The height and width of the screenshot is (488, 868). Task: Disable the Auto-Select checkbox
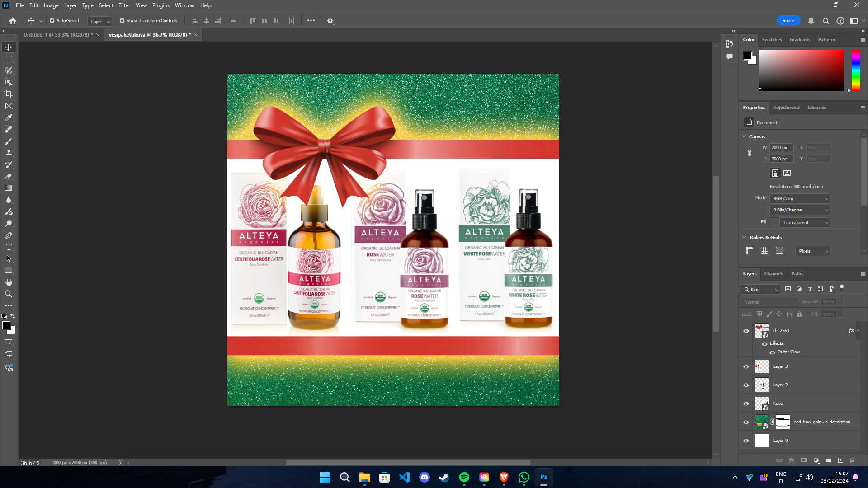tap(52, 20)
